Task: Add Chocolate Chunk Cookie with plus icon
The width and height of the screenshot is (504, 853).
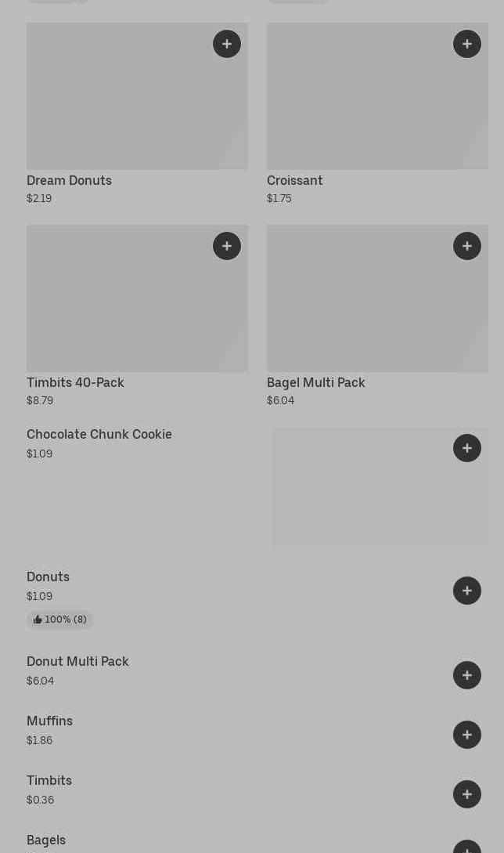Action: [467, 448]
